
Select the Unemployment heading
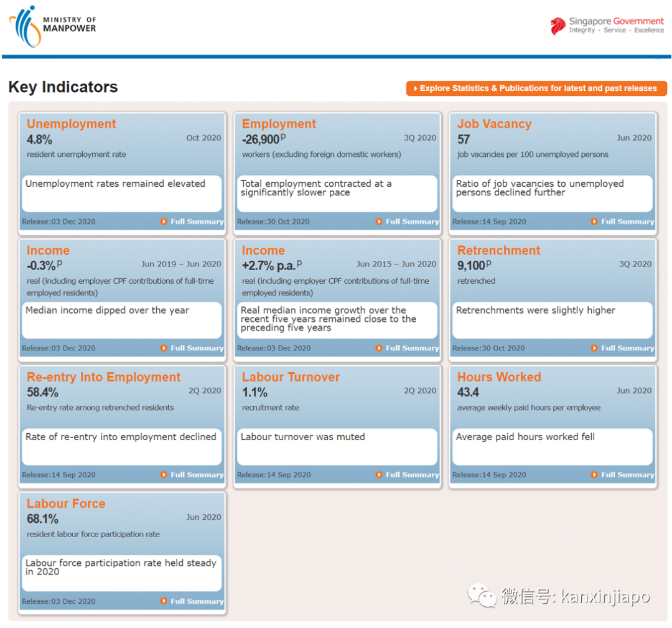[71, 124]
